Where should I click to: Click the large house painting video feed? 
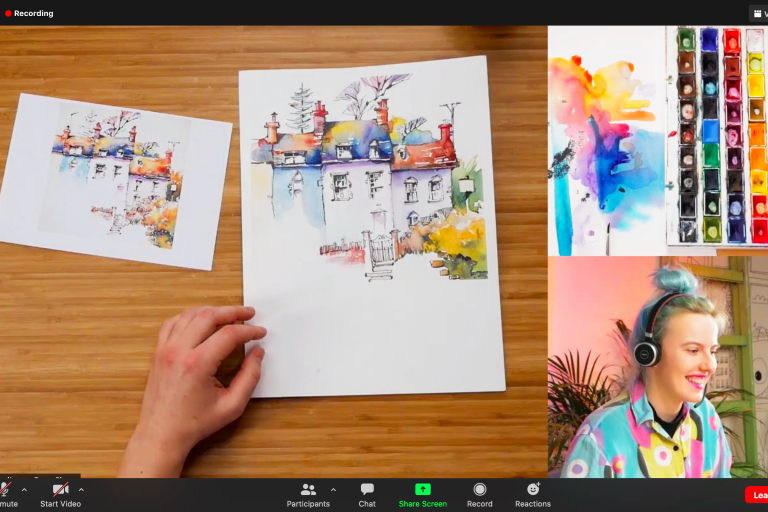(273, 251)
